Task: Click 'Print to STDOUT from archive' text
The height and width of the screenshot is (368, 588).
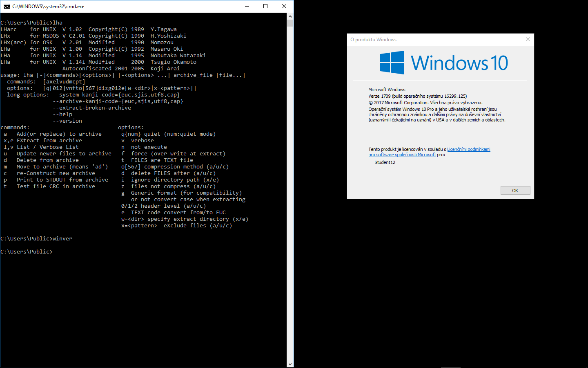Action: point(62,180)
